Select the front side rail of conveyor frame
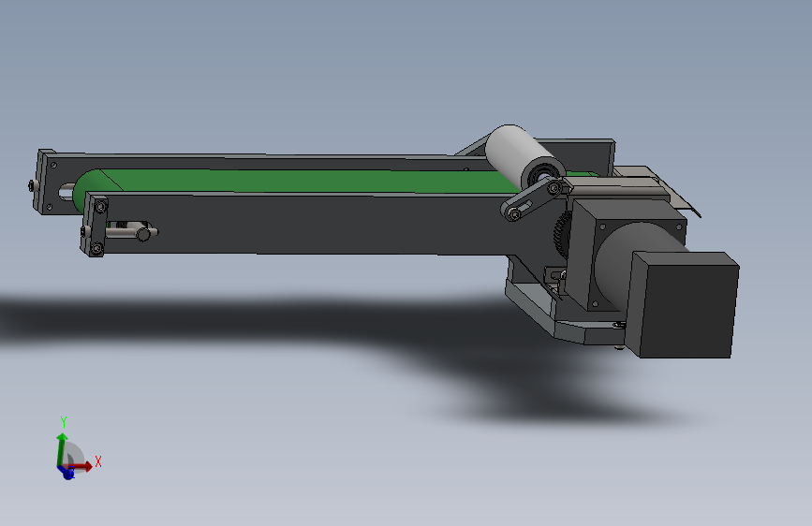Image resolution: width=812 pixels, height=526 pixels. click(x=311, y=224)
